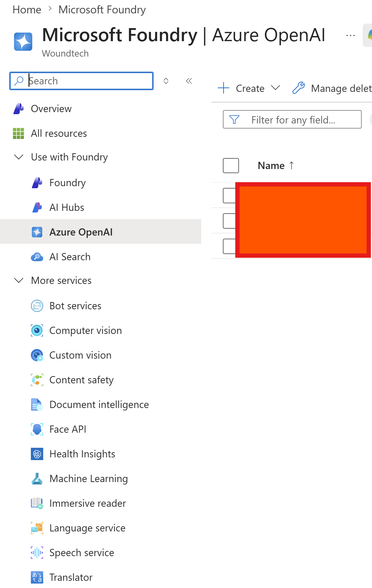Screen dimensions: 372x588
Task: Click the Overview icon in sidebar
Action: click(19, 109)
